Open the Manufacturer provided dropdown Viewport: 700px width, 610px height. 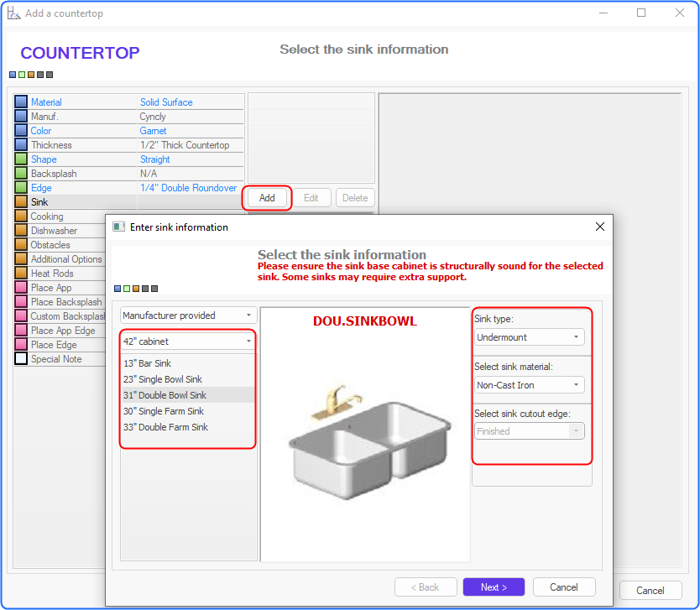point(188,315)
